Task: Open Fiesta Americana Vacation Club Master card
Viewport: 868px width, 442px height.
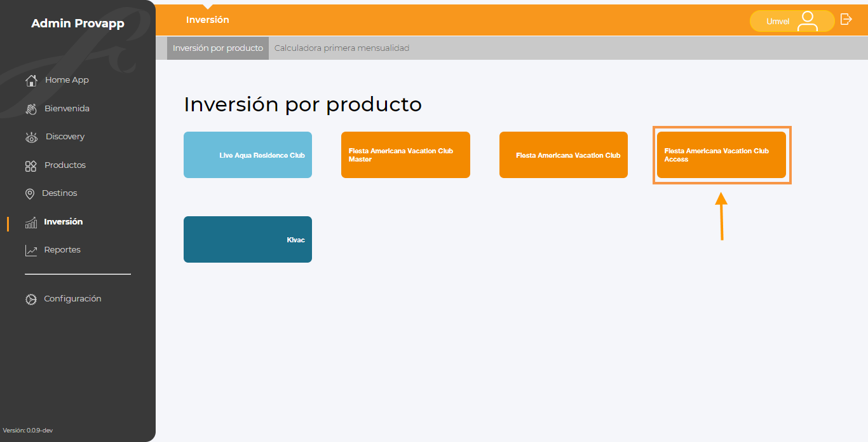Action: [x=405, y=155]
